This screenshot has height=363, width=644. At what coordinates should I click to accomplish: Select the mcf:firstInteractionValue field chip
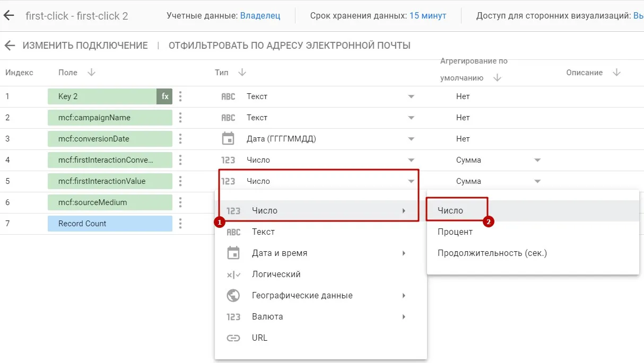[110, 181]
